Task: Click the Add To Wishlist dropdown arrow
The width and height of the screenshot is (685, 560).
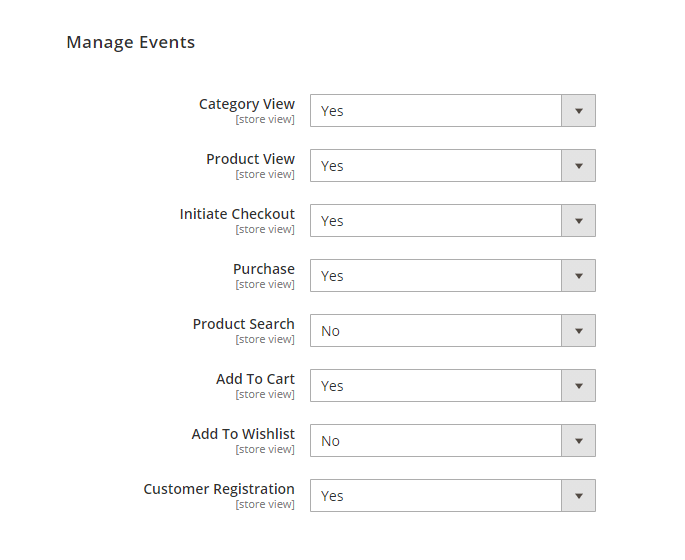Action: pyautogui.click(x=578, y=441)
